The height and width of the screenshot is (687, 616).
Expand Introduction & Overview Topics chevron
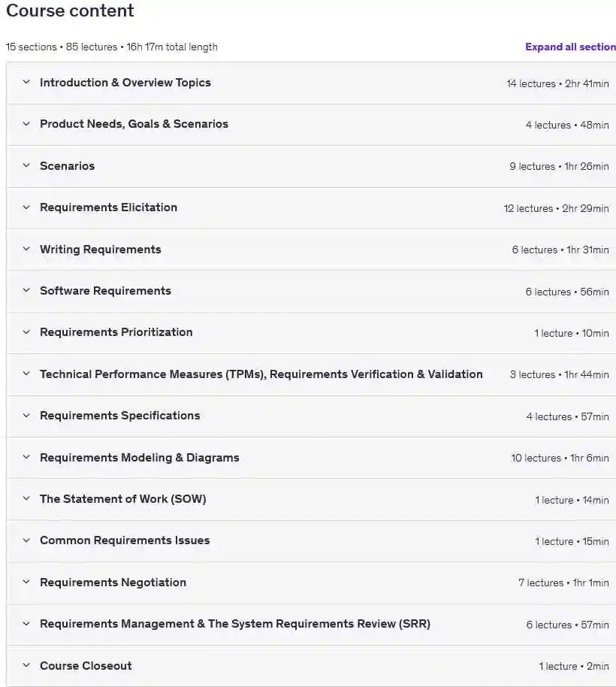(26, 82)
